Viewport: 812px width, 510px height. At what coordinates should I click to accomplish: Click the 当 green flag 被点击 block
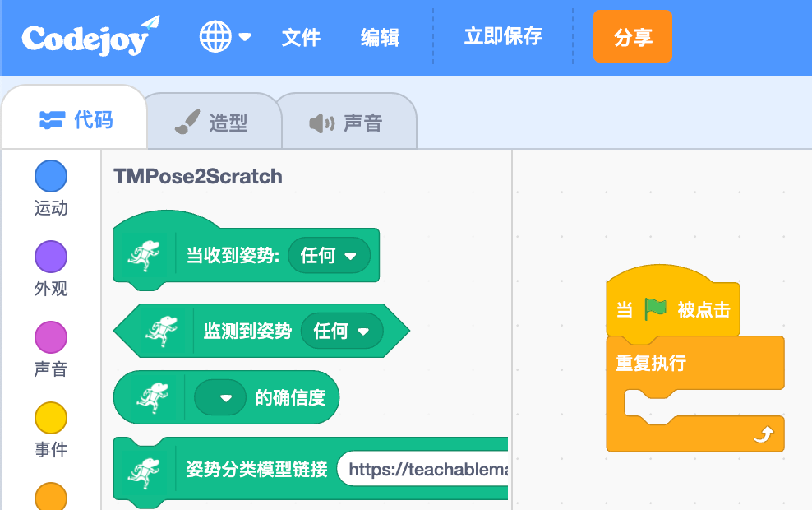pos(673,306)
